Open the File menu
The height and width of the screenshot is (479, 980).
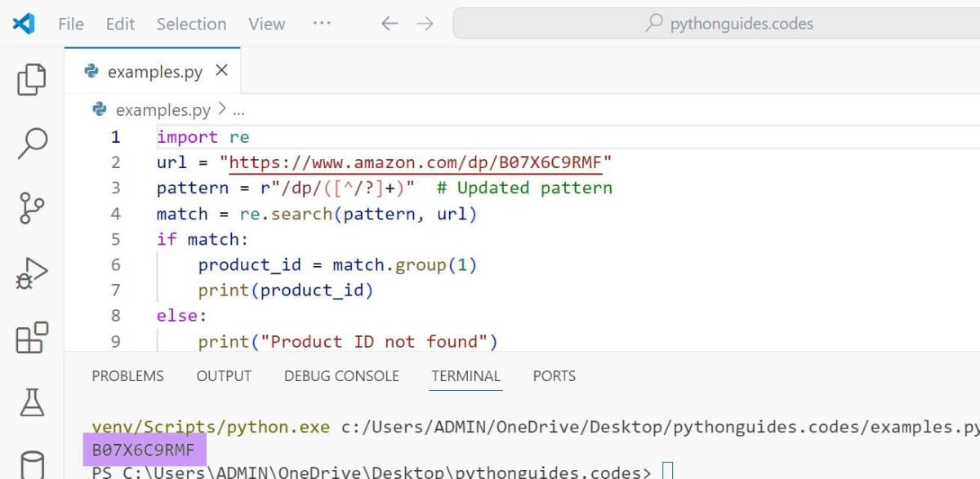coord(71,24)
